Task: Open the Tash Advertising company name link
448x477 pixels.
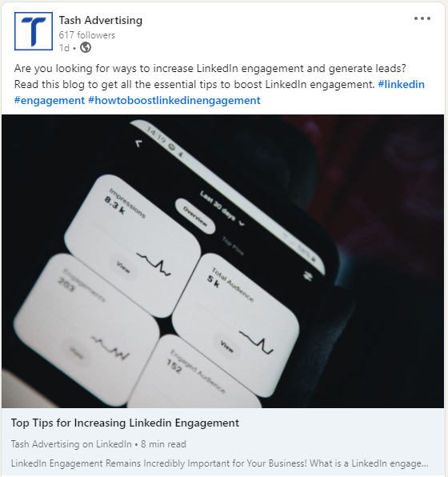Action: pos(100,20)
